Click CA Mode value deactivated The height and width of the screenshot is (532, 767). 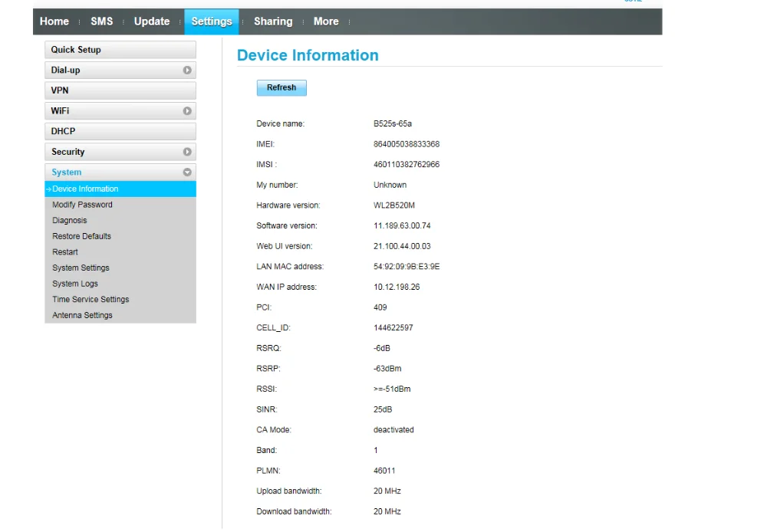(x=393, y=430)
